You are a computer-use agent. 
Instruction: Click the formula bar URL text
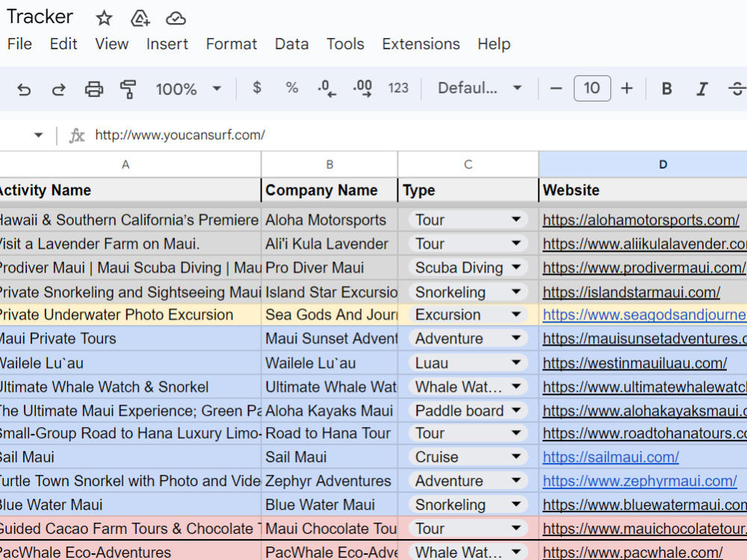180,135
